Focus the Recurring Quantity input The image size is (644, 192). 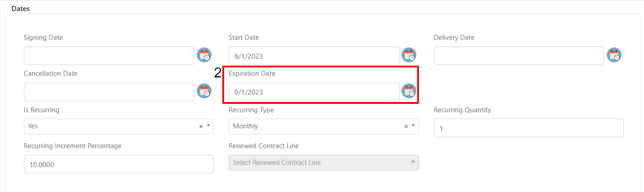click(x=529, y=128)
